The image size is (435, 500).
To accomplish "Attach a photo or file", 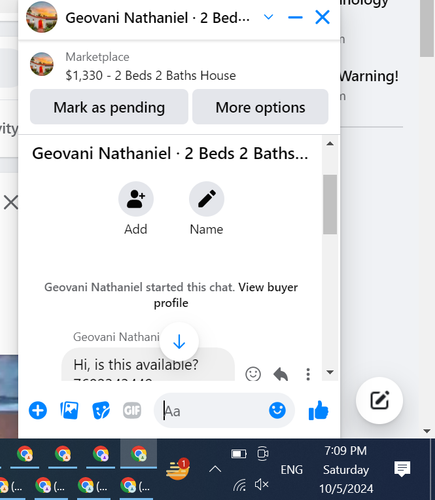I will tap(69, 410).
